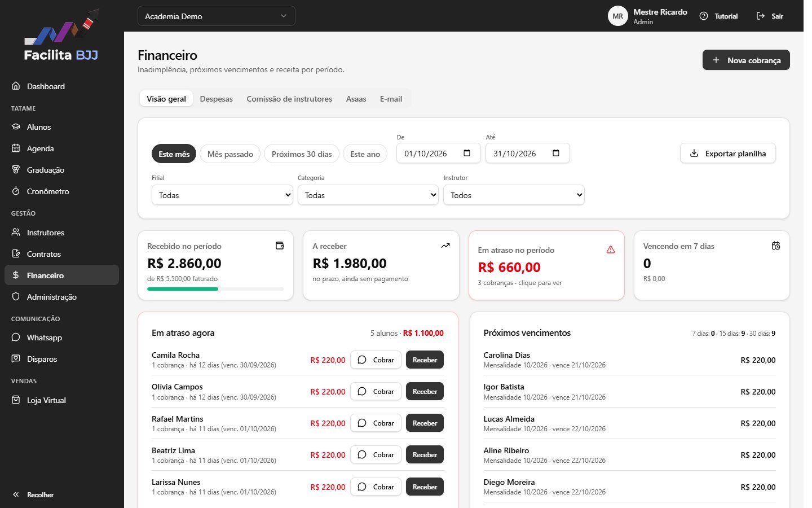The image size is (812, 508).
Task: Click the Facilita BJJ logo
Action: coord(61,34)
